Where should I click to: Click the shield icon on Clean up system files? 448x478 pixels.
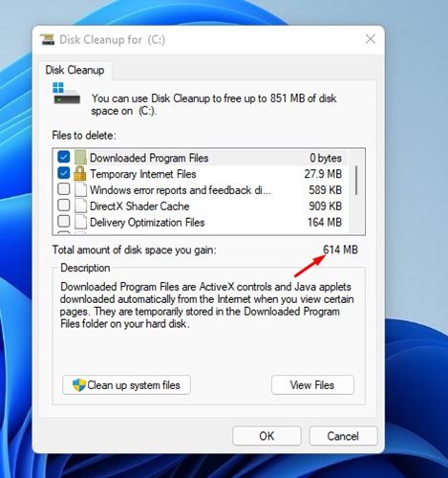point(79,385)
